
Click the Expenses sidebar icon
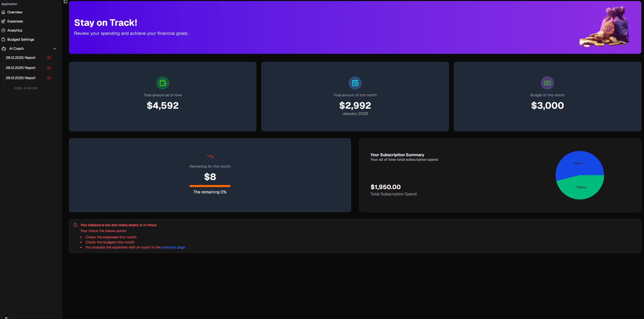coord(3,21)
